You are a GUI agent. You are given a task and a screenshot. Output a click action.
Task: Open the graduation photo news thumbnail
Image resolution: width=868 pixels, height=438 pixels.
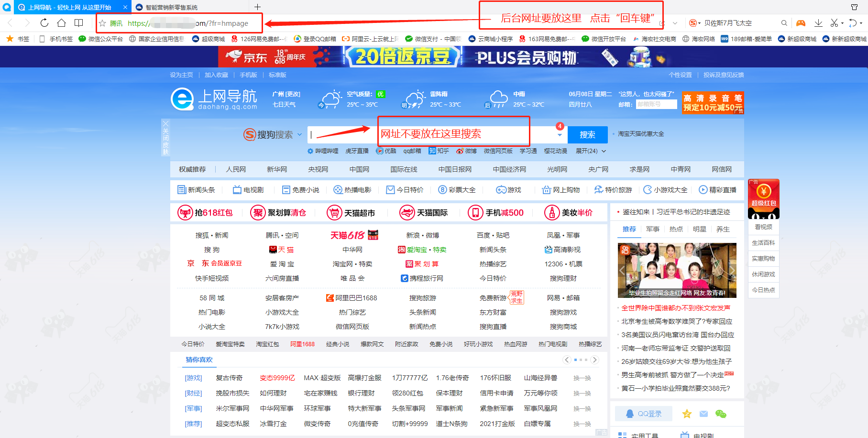click(677, 270)
